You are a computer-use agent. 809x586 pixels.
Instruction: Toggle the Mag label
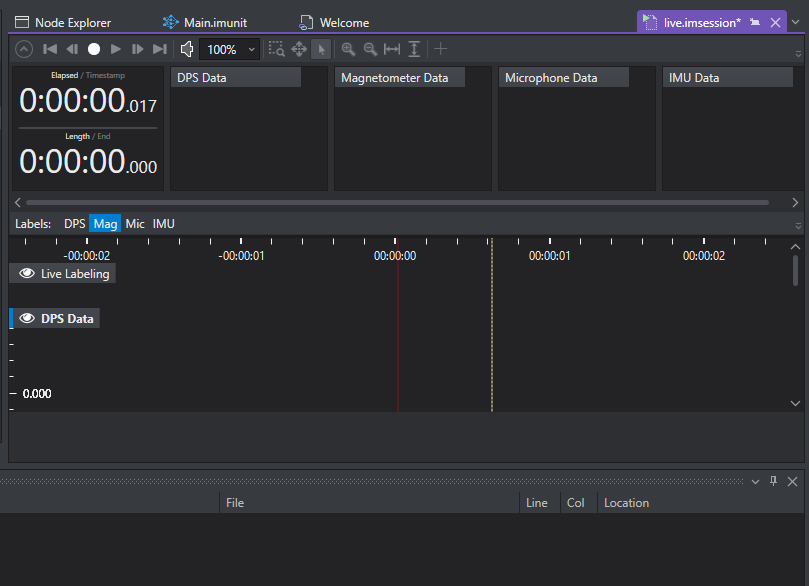(x=105, y=223)
